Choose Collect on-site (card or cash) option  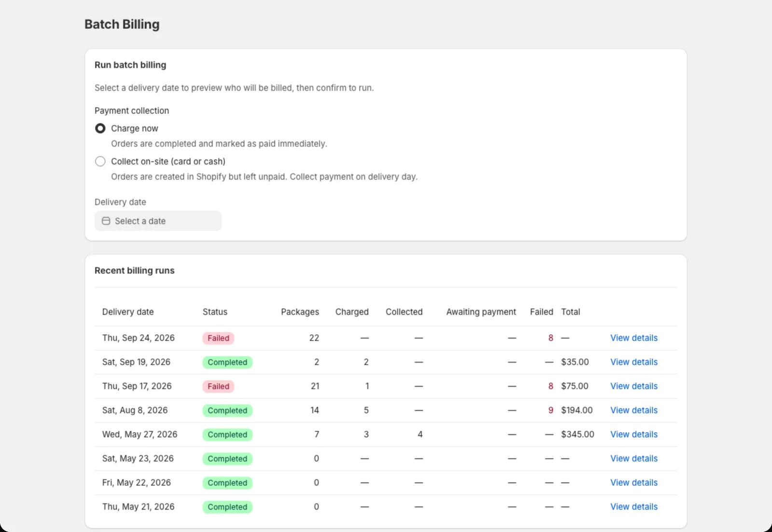[x=100, y=161]
